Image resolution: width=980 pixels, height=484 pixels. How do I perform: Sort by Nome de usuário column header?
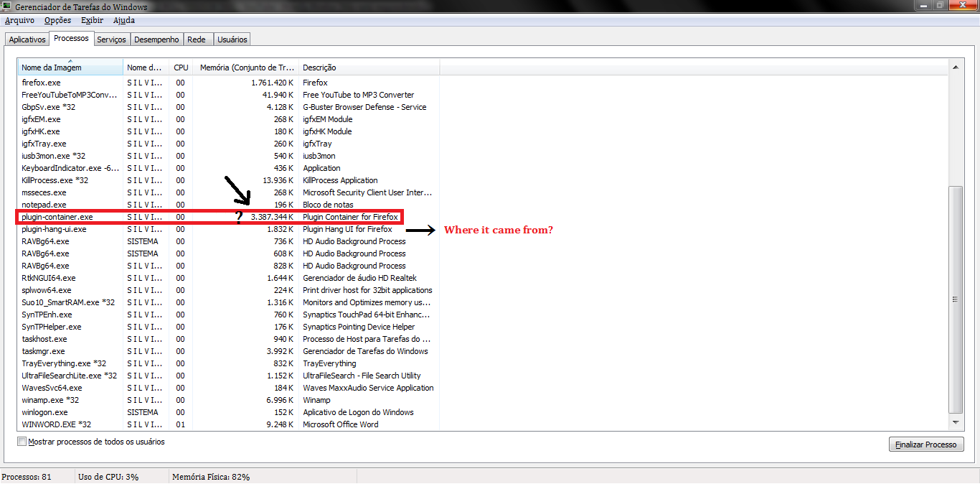[x=146, y=68]
